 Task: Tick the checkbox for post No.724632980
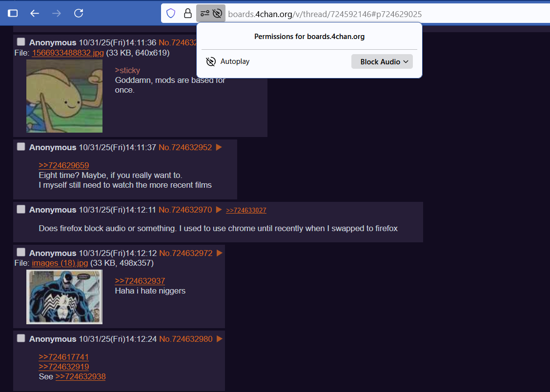click(21, 338)
